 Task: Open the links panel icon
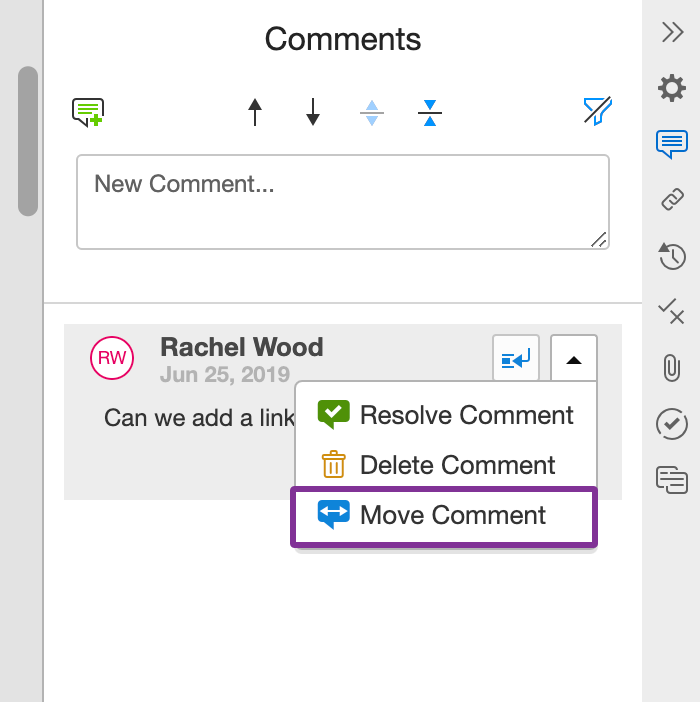[x=672, y=199]
